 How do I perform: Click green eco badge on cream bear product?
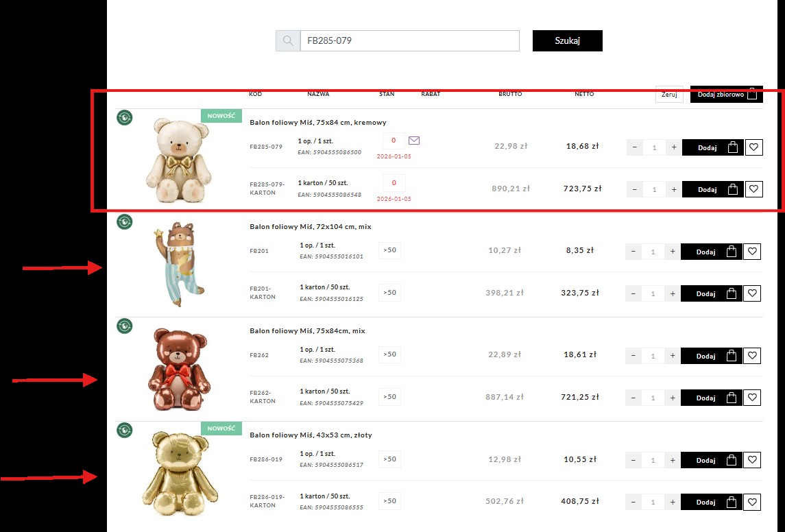click(x=125, y=118)
